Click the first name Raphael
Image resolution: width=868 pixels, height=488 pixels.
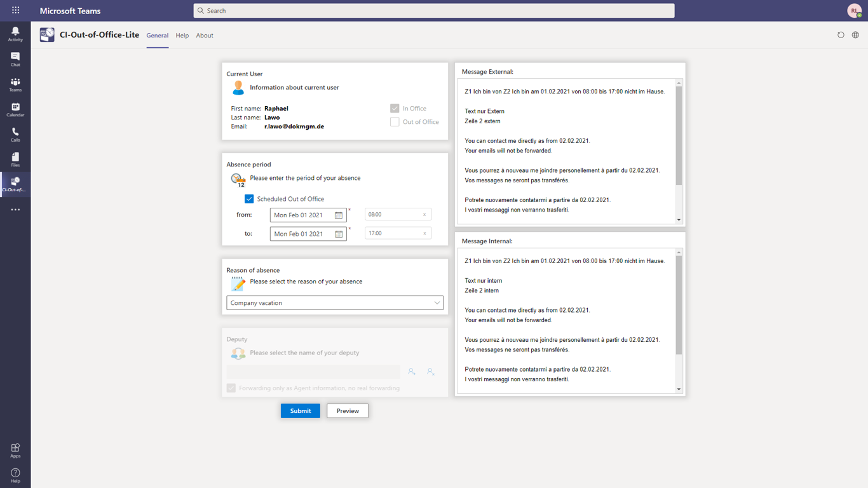276,109
